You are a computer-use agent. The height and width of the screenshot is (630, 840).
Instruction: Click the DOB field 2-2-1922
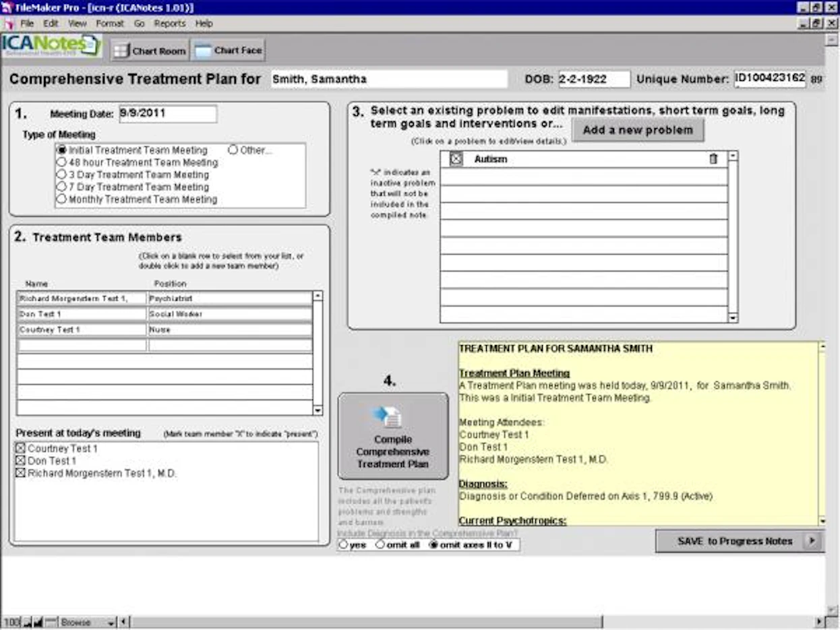(594, 79)
